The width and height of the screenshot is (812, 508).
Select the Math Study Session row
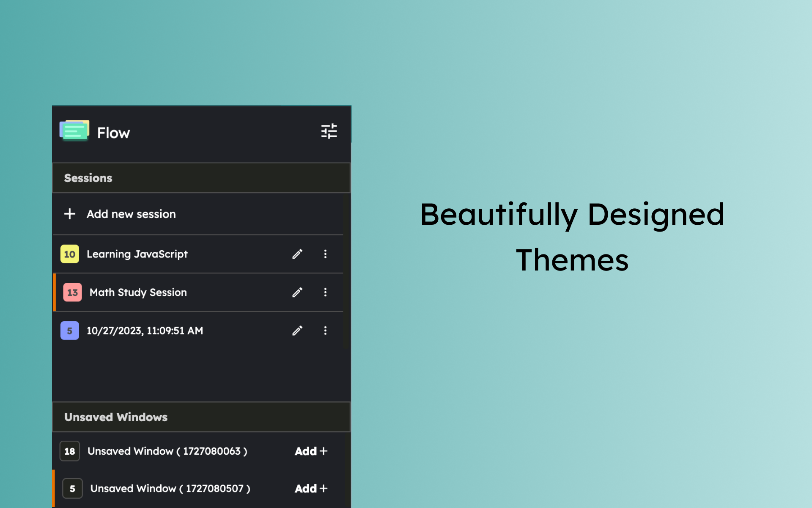(138, 293)
